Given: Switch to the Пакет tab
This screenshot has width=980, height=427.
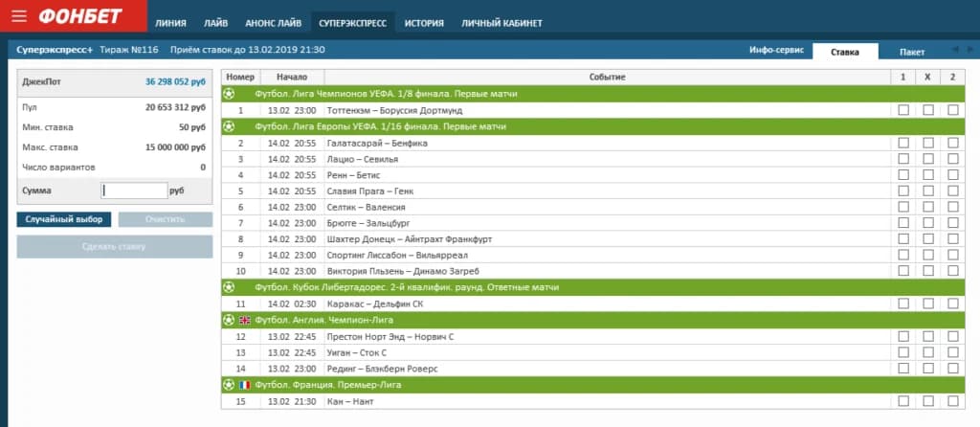Looking at the screenshot, I should (912, 52).
